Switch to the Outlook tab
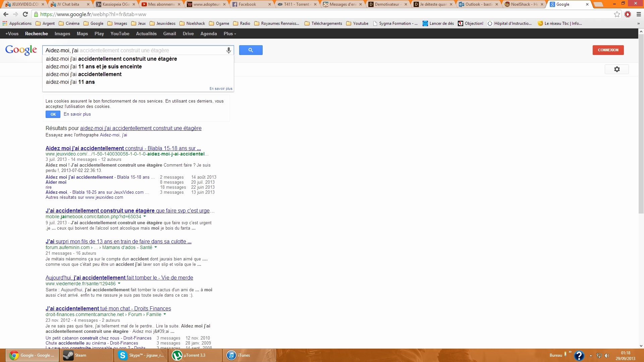 coord(479,4)
